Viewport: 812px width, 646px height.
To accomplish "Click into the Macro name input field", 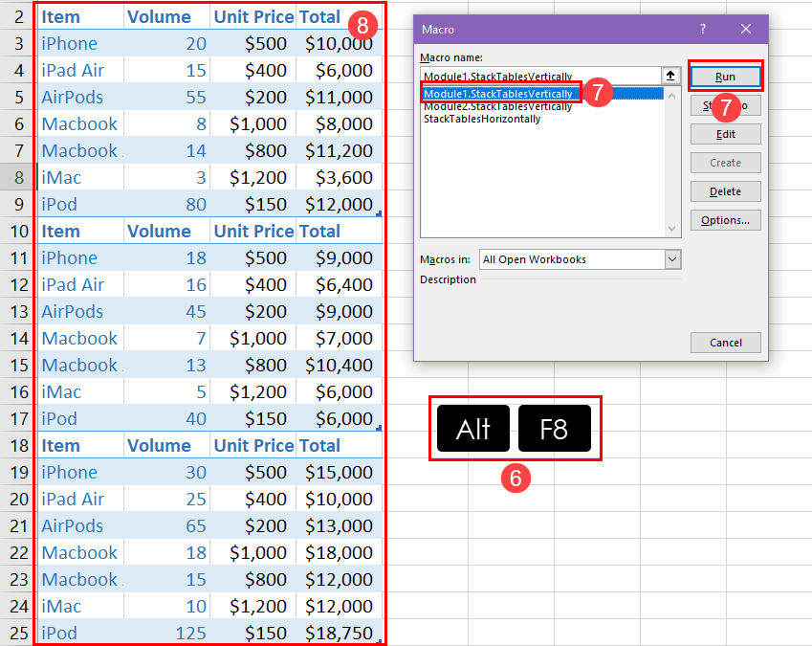I will 540,77.
